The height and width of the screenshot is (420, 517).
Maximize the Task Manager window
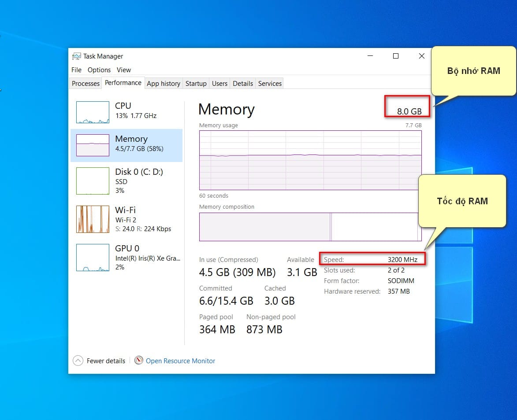coord(396,56)
